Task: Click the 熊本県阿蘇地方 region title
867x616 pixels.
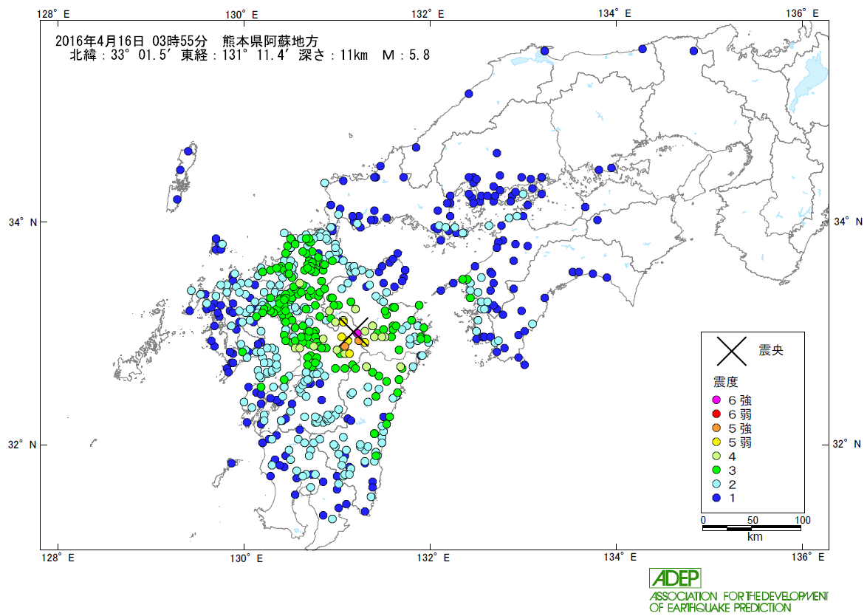Action: [270, 41]
